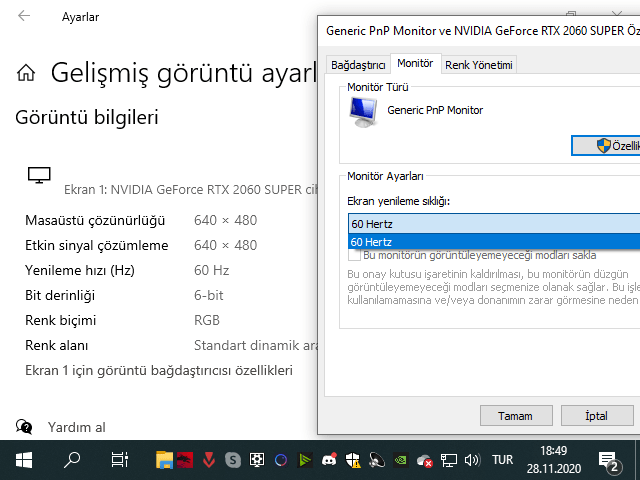The height and width of the screenshot is (480, 640).
Task: Cancel with the İptal button
Action: [x=597, y=416]
